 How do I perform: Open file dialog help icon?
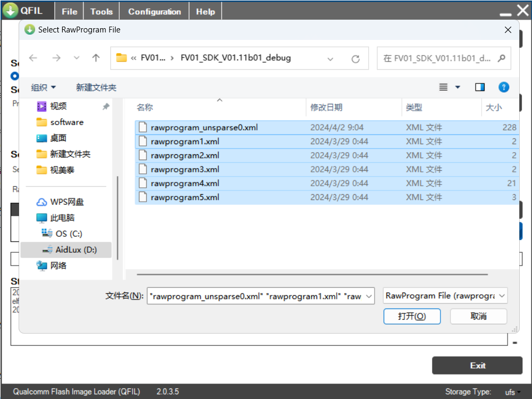[503, 87]
